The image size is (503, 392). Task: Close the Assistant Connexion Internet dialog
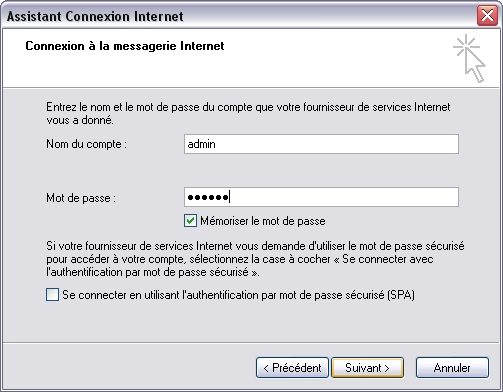487,15
